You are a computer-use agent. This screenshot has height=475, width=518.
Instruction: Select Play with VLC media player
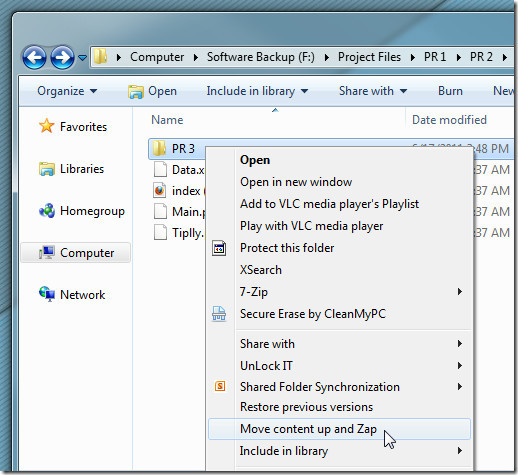pos(339,226)
